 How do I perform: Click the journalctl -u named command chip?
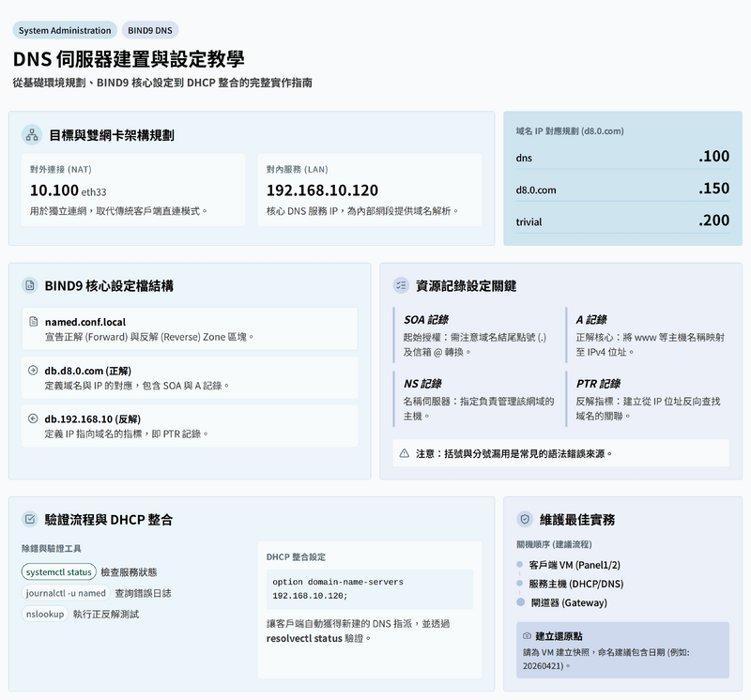[66, 593]
